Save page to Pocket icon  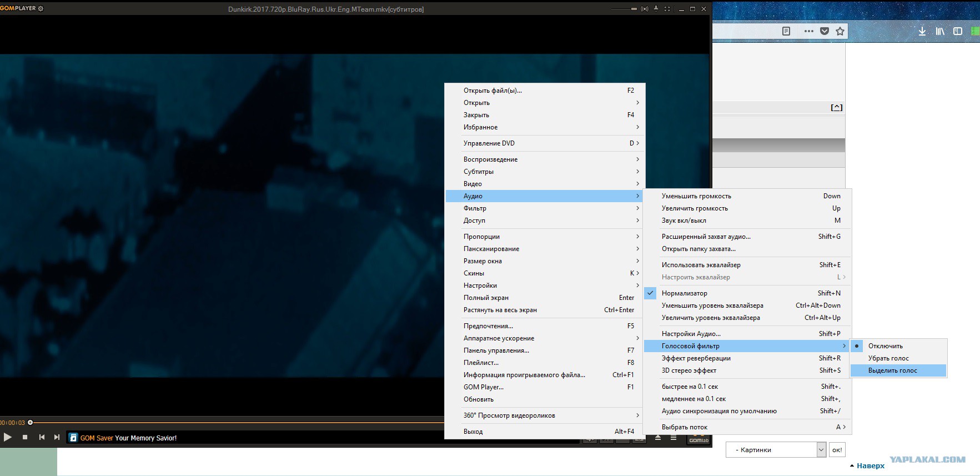(x=825, y=31)
